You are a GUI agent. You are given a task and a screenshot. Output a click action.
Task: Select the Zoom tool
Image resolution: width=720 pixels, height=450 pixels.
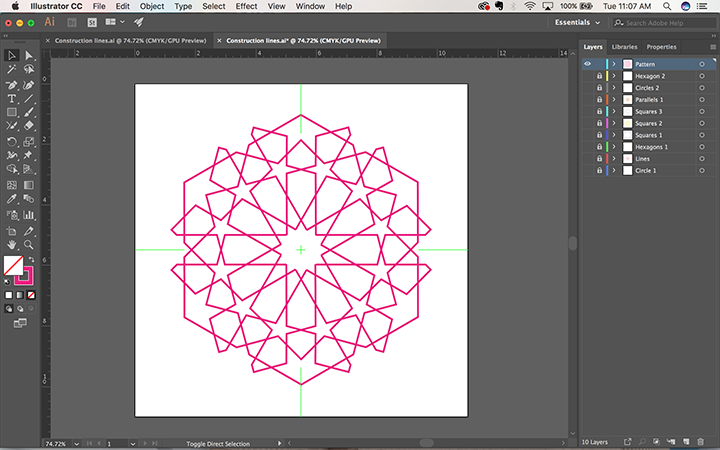[28, 244]
